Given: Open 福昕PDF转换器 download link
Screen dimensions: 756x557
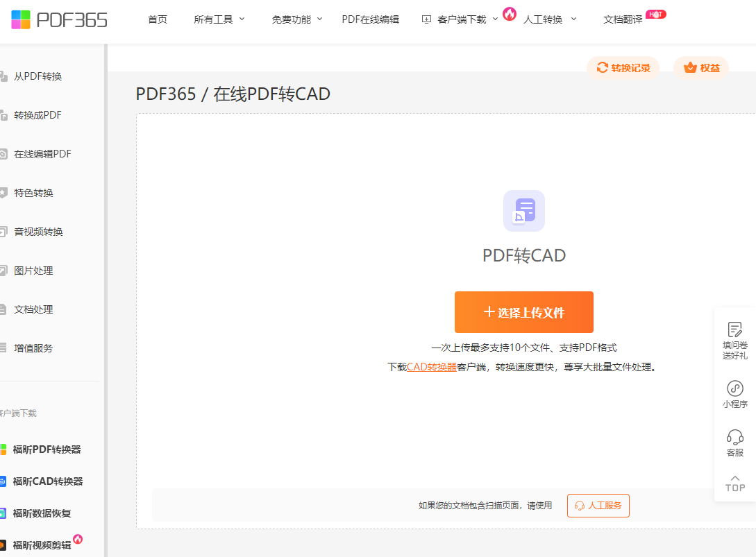Looking at the screenshot, I should (47, 449).
